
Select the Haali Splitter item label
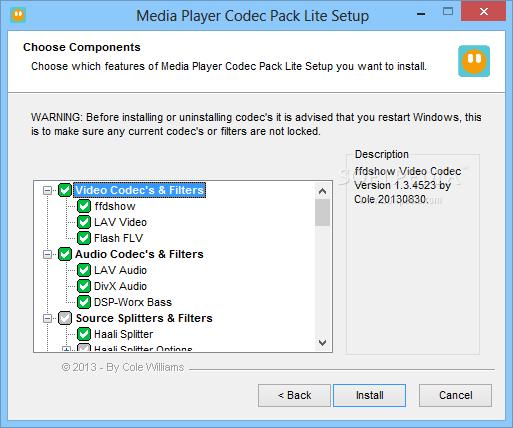(123, 334)
